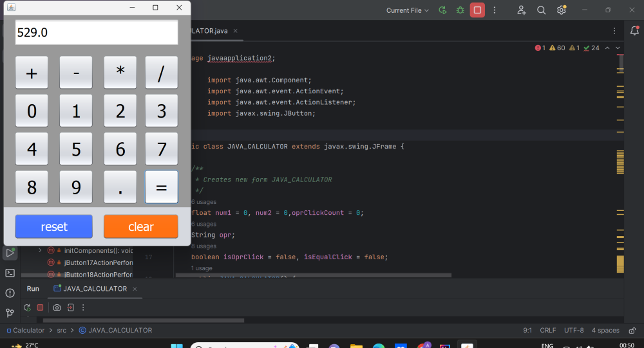This screenshot has width=644, height=348.
Task: Click digit 9 on the calculator
Action: pyautogui.click(x=76, y=187)
